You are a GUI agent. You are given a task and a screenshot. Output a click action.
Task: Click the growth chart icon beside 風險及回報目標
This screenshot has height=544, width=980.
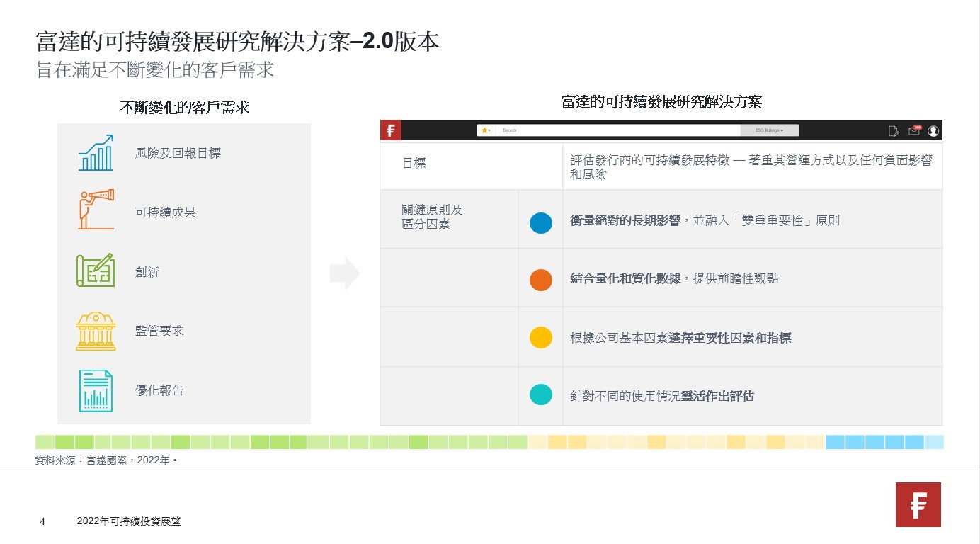(x=97, y=153)
